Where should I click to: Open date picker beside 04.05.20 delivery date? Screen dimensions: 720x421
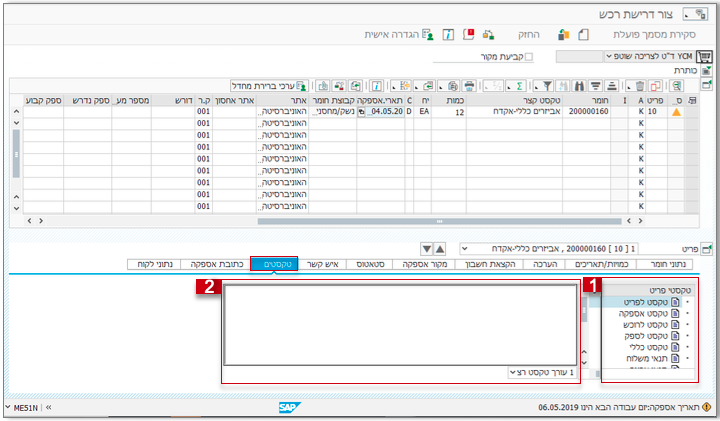point(361,112)
